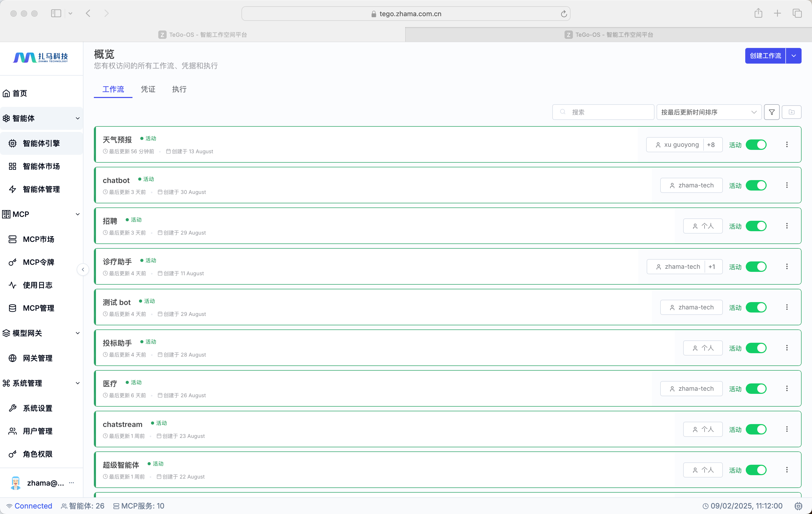812x514 pixels.
Task: Turn off the 招聘 workflow switch
Action: [756, 226]
